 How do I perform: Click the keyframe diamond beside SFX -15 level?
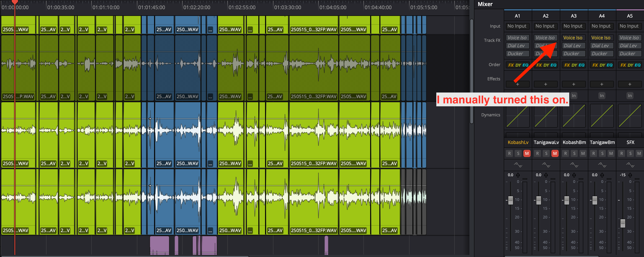tap(630, 175)
